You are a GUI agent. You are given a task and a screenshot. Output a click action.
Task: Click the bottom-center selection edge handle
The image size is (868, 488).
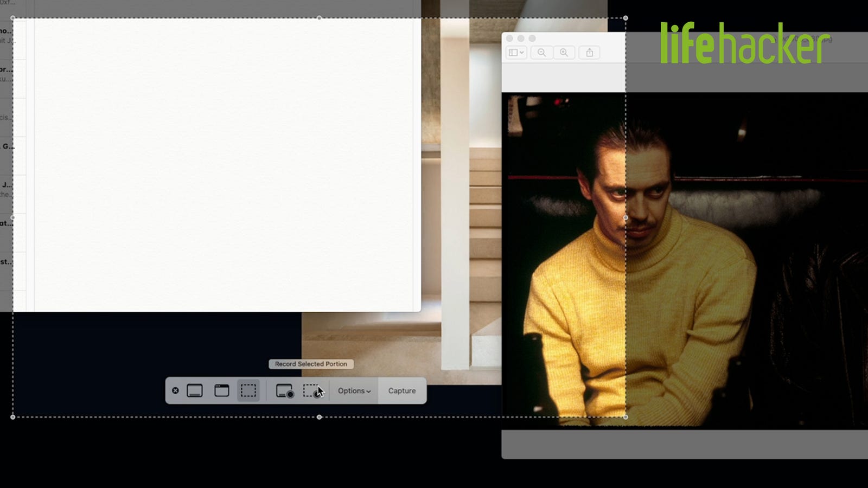[x=319, y=417]
